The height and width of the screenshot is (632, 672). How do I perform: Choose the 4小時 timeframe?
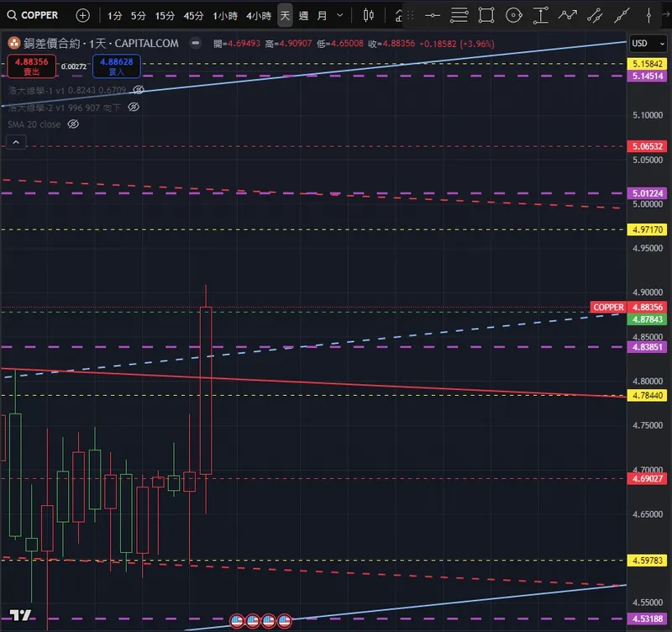(x=259, y=16)
